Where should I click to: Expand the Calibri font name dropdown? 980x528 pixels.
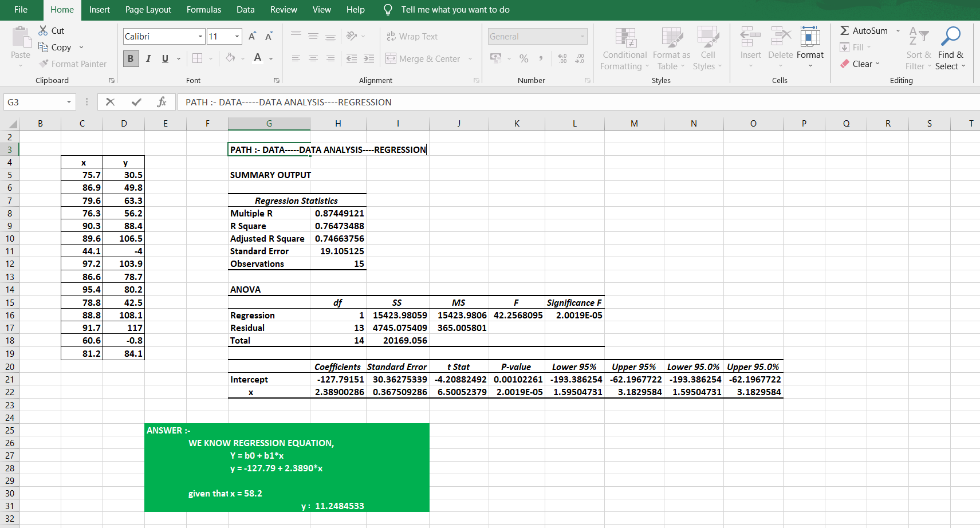click(200, 37)
